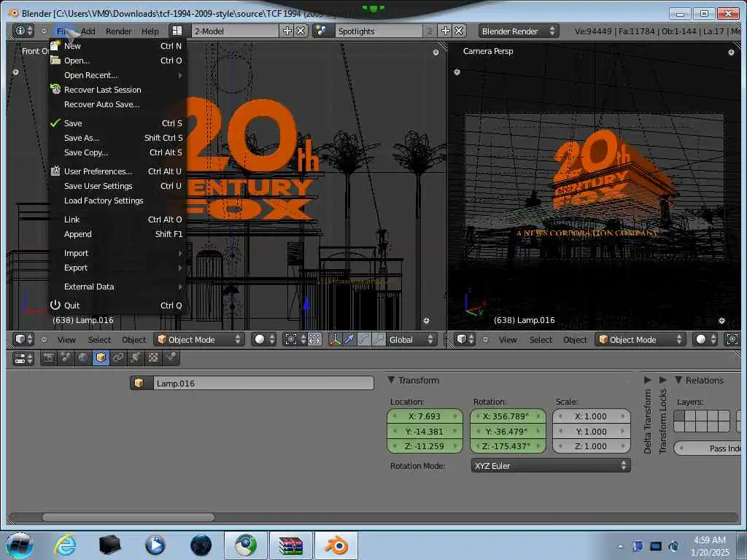The height and width of the screenshot is (560, 747).
Task: Click the Pass Index field
Action: tap(708, 448)
